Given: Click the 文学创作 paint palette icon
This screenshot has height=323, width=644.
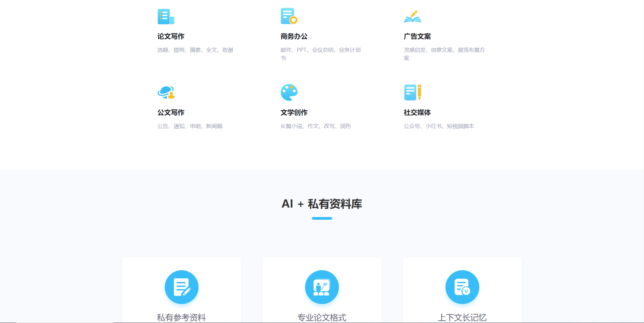Looking at the screenshot, I should click(x=289, y=92).
